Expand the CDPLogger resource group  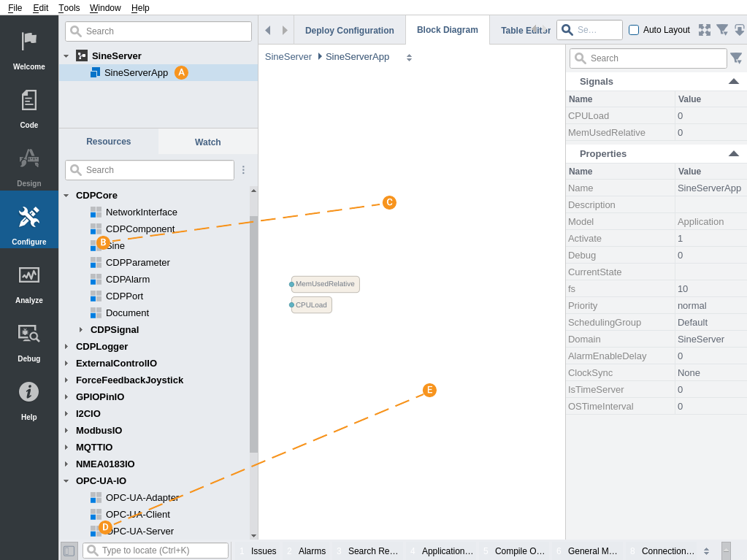point(66,346)
